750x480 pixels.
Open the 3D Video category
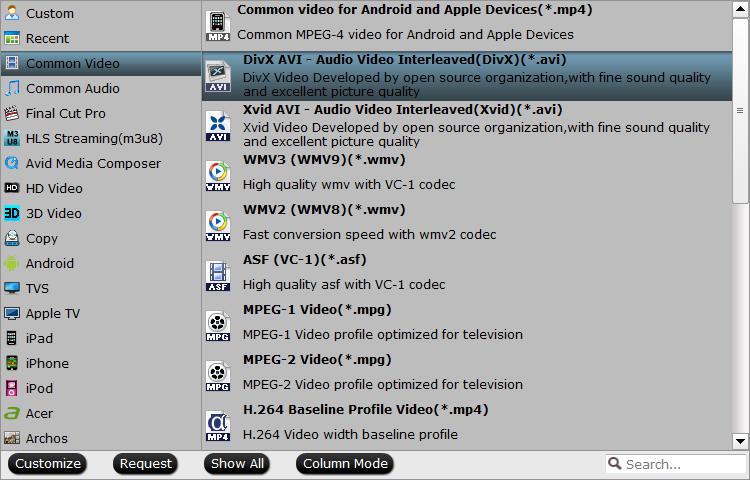101,213
